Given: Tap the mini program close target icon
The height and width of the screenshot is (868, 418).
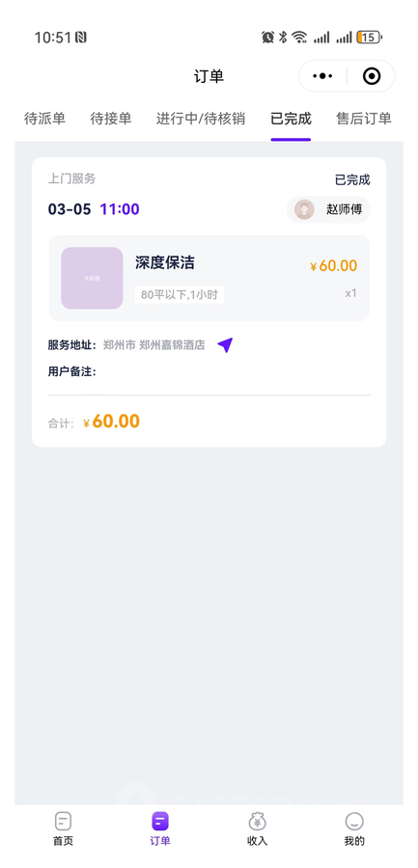Looking at the screenshot, I should coord(372,76).
